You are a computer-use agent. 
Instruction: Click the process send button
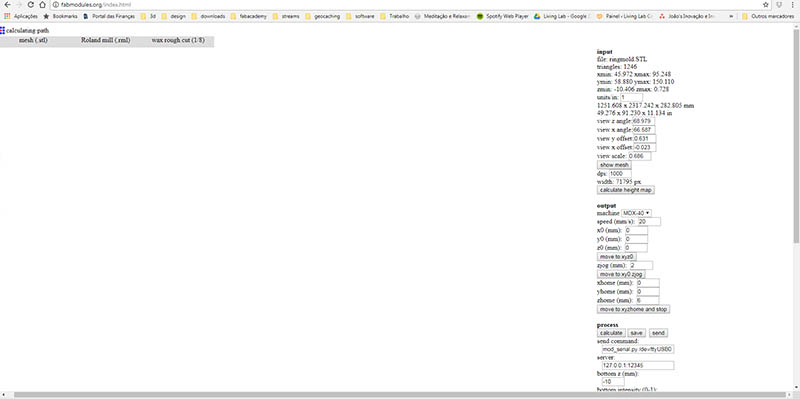click(658, 333)
